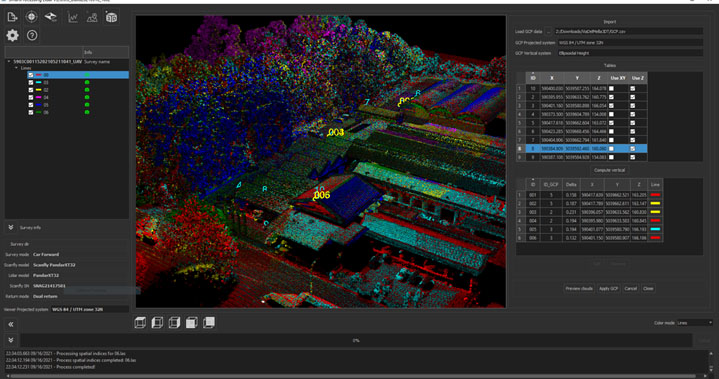Switch to first cube view preset
The image size is (719, 379).
[140, 323]
